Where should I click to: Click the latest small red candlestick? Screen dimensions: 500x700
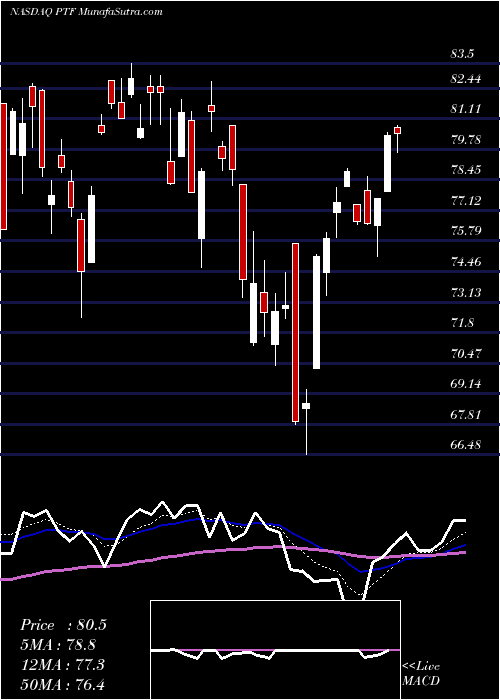[x=397, y=130]
